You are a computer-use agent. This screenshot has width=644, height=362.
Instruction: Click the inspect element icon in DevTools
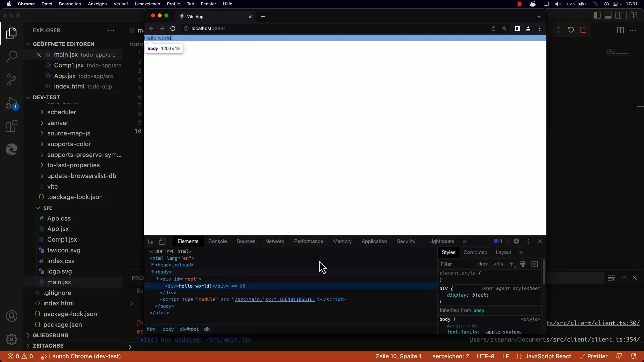[150, 241]
